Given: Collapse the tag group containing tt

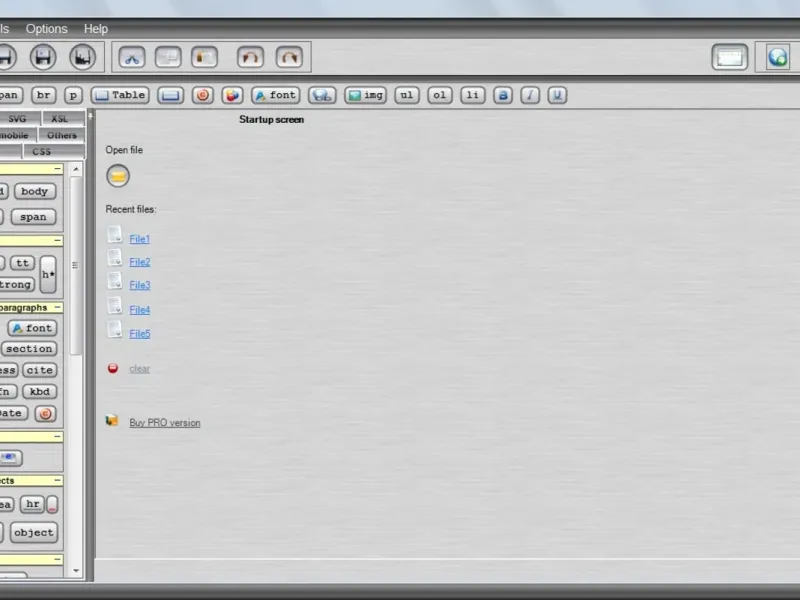Looking at the screenshot, I should click(x=58, y=240).
